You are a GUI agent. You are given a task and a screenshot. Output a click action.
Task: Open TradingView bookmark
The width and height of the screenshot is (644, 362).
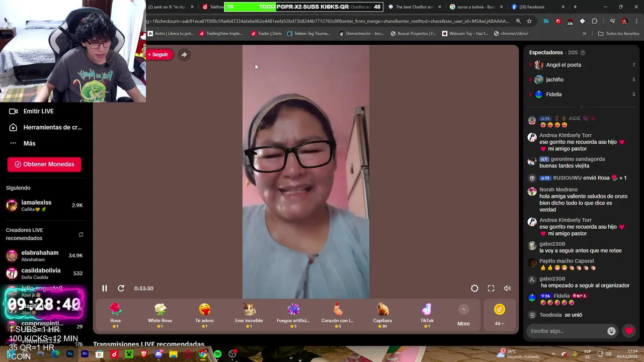point(221,34)
